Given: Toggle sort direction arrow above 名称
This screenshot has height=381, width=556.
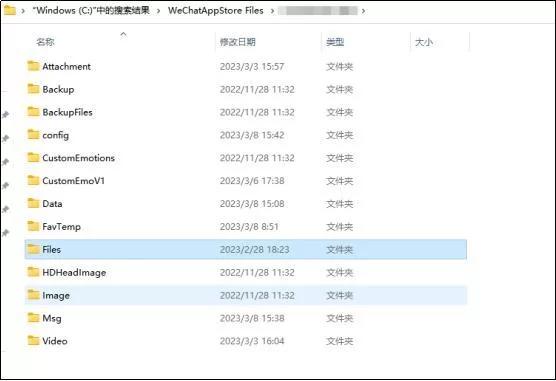Looking at the screenshot, I should click(123, 34).
